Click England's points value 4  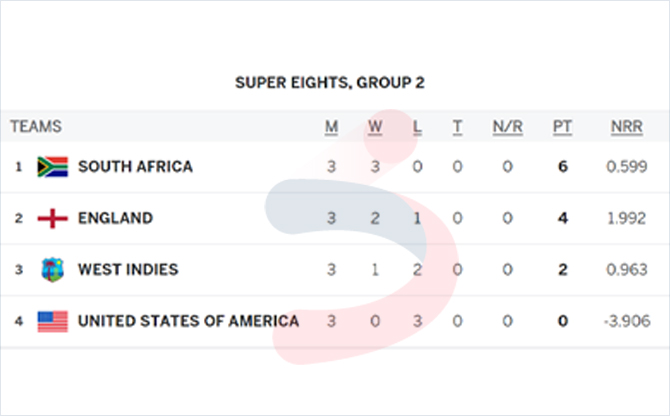point(563,218)
